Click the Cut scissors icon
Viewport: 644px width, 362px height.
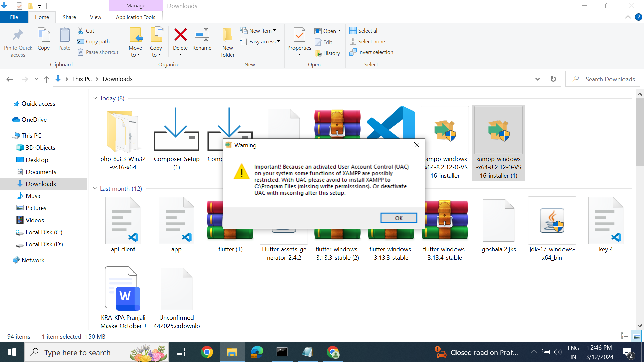[x=80, y=31]
